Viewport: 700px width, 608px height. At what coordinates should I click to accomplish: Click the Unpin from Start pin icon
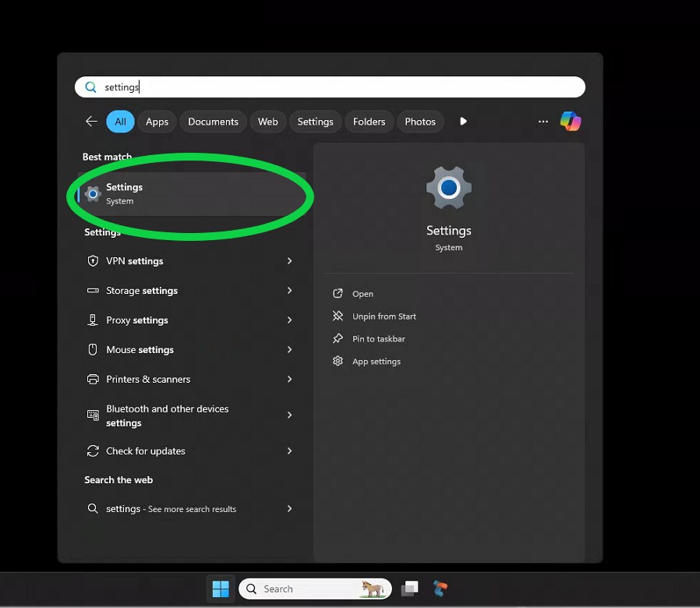click(338, 316)
